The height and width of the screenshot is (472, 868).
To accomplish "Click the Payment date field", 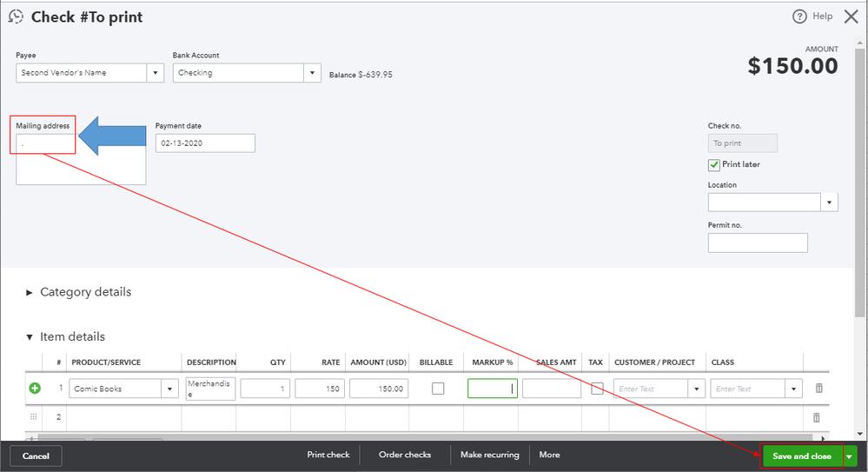I will [x=205, y=143].
